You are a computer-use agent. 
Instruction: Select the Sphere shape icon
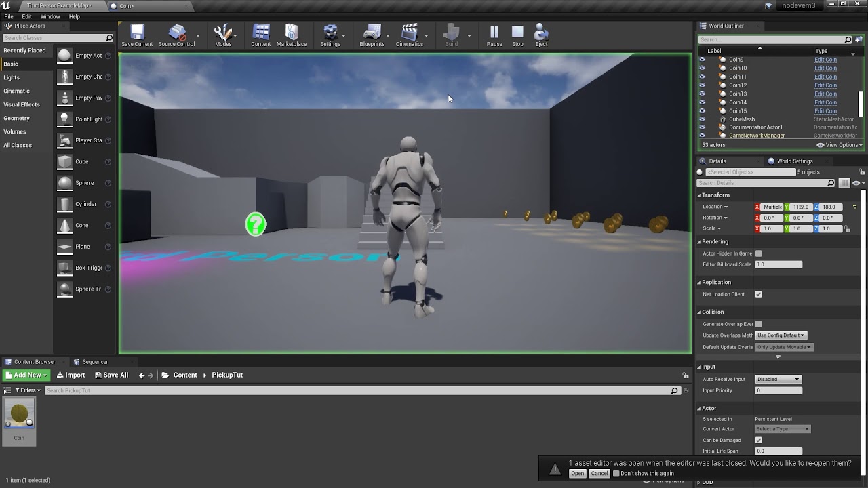click(x=64, y=183)
